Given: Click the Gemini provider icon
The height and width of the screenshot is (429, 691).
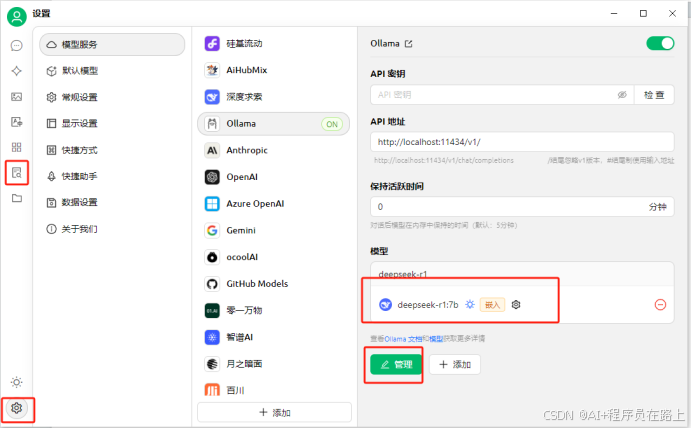Looking at the screenshot, I should click(212, 230).
